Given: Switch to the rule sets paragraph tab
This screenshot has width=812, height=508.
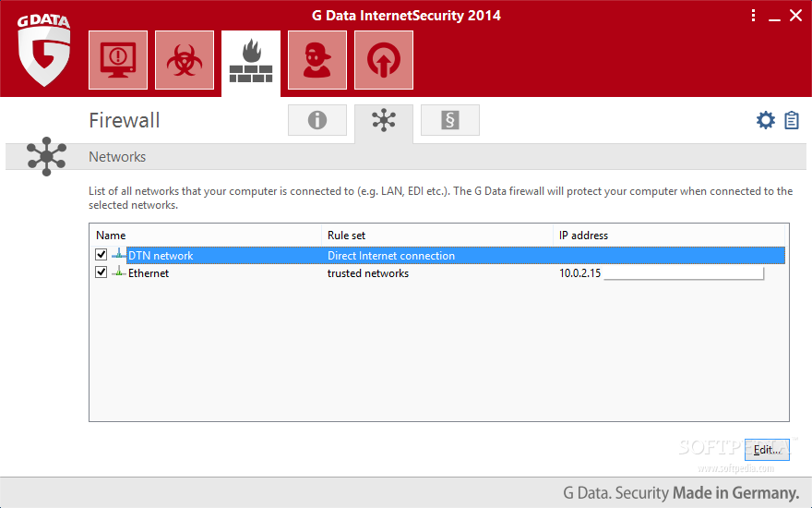Looking at the screenshot, I should point(450,120).
